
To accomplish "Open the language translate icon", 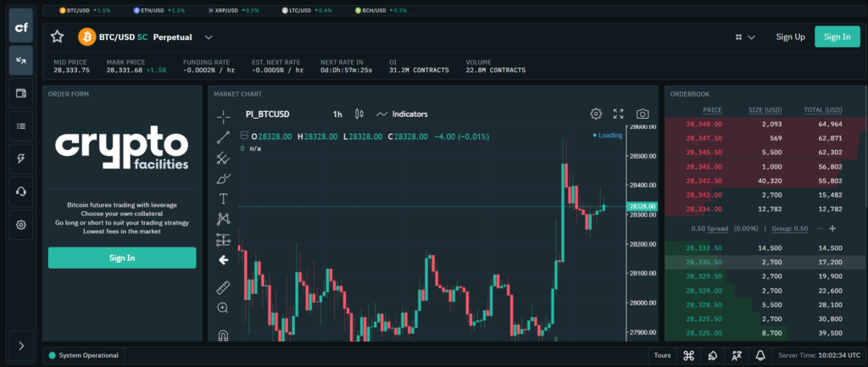I will point(737,355).
